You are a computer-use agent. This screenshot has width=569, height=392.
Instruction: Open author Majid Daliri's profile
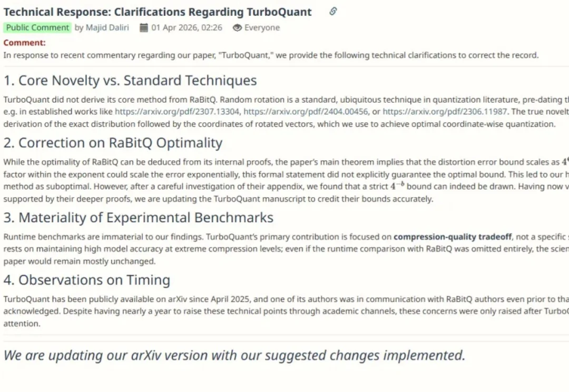(108, 28)
